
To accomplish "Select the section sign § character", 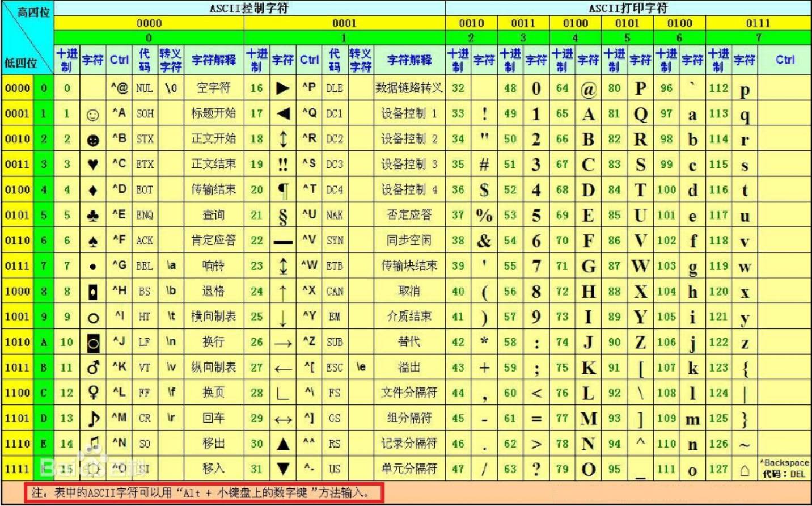I will [x=283, y=216].
